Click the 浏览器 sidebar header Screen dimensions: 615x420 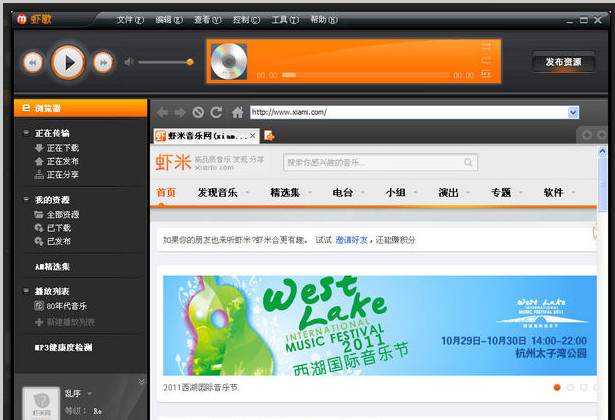pyautogui.click(x=80, y=108)
